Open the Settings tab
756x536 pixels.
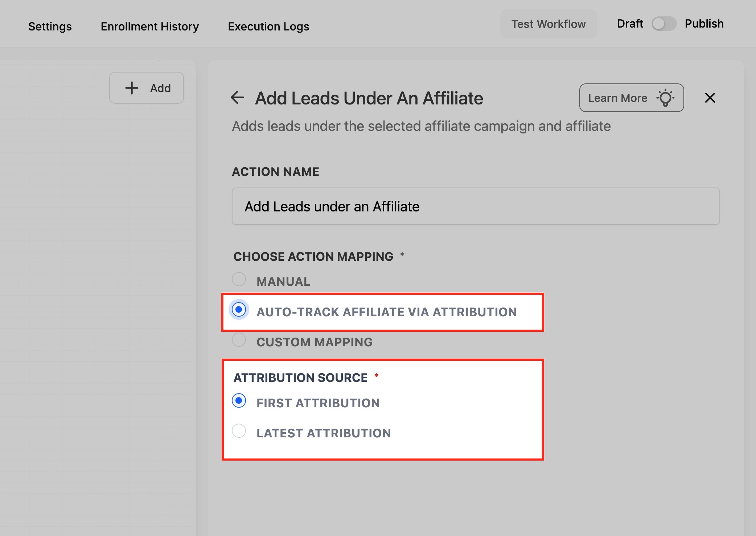[50, 26]
